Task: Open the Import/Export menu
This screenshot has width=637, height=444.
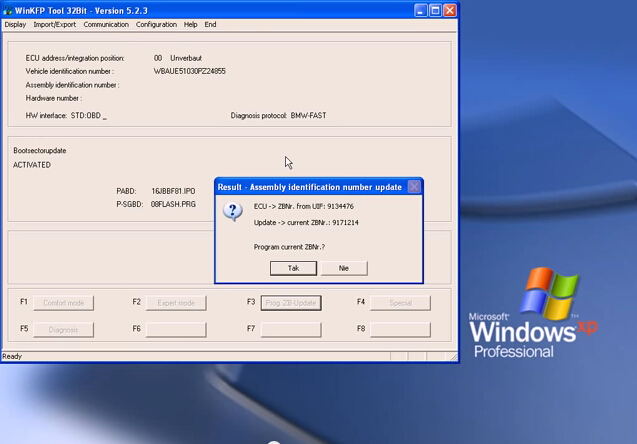Action: (54, 24)
